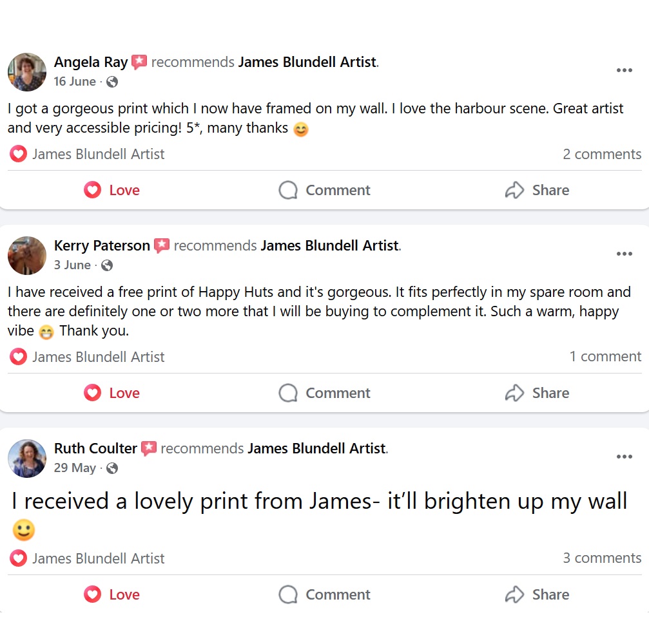
Task: Open the options menu on Kerry Paterson's review
Action: pos(624,254)
